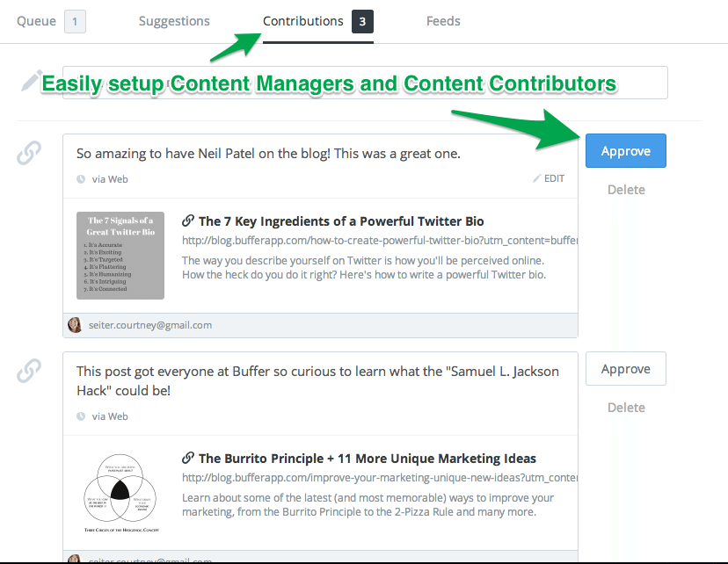
Task: Delete the Neil Patel contribution
Action: (626, 190)
